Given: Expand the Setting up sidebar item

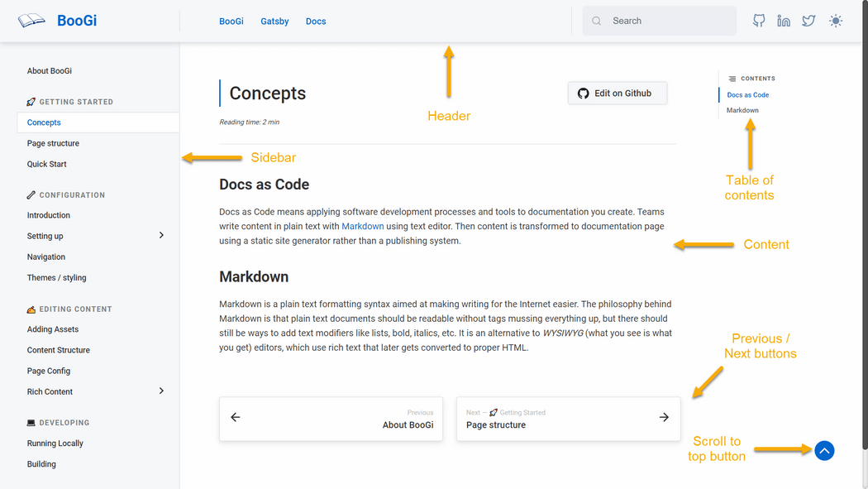Looking at the screenshot, I should pyautogui.click(x=161, y=235).
